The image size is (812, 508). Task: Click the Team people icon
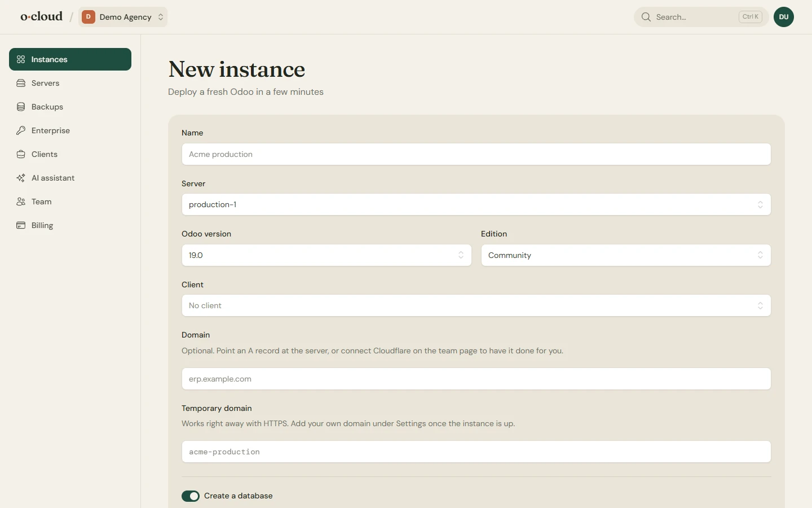(21, 202)
